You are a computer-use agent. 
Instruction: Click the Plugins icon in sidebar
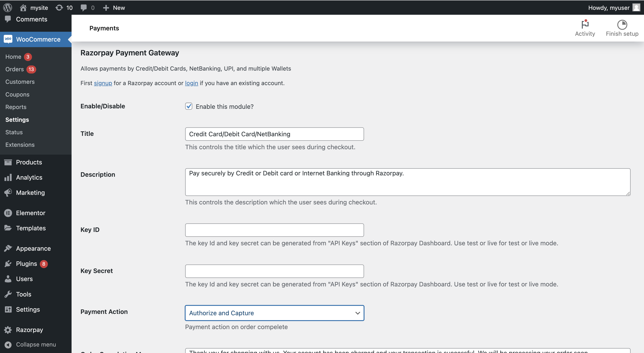pos(8,264)
